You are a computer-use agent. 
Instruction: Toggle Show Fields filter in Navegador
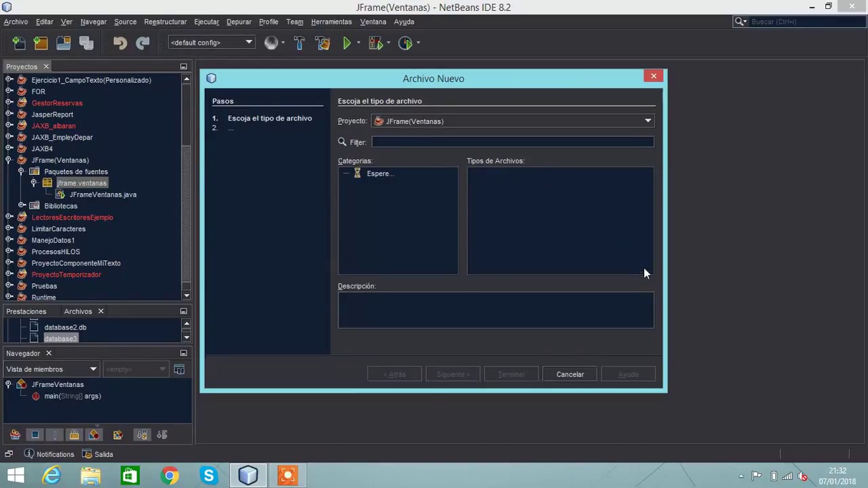35,434
